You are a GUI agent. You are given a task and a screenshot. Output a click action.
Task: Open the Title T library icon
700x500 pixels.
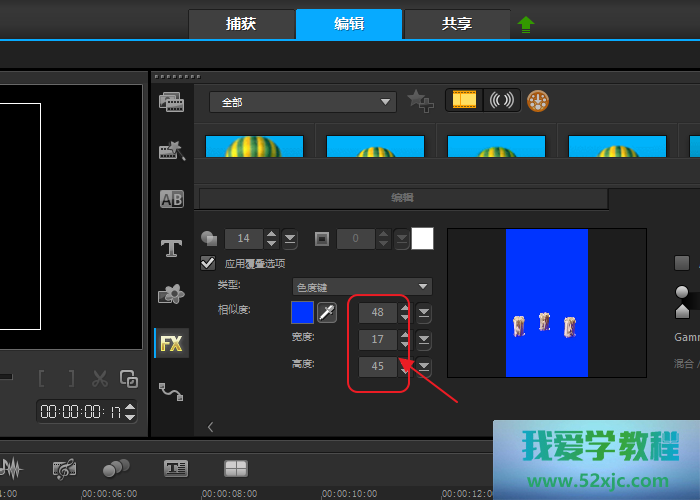point(171,247)
